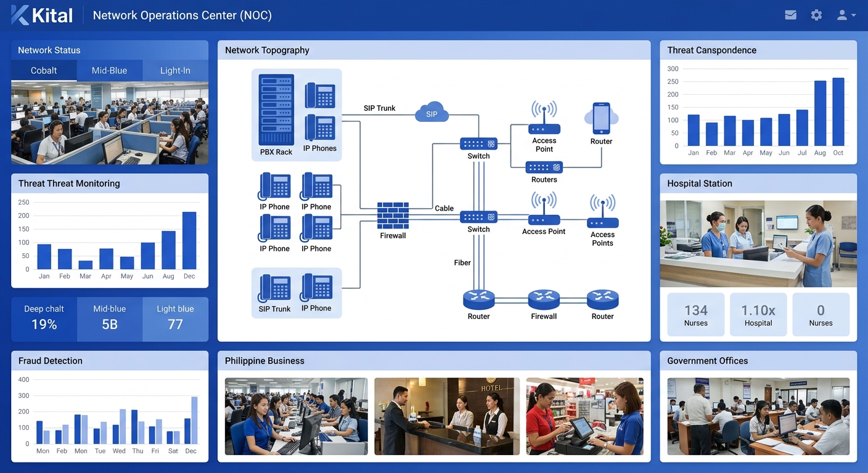Open the Hospital Station photo
This screenshot has height=473, width=868.
(x=758, y=243)
